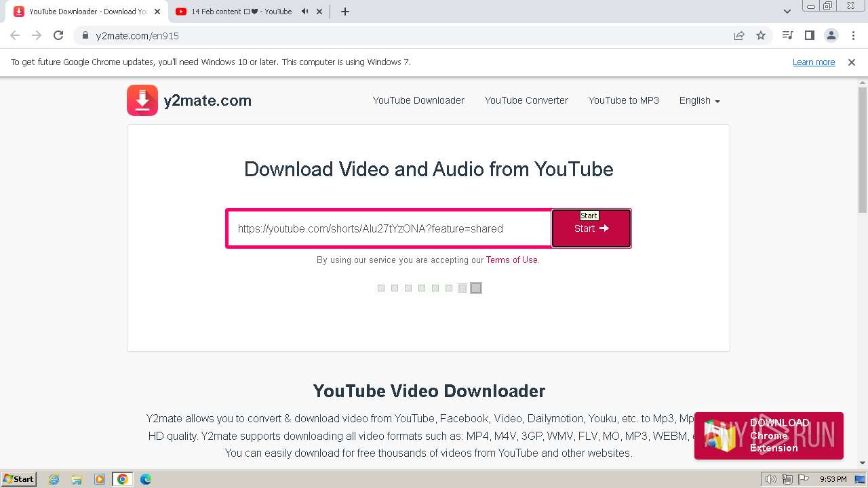Click the taskbar clock showing 9:53 PM
The height and width of the screenshot is (488, 868).
click(833, 479)
